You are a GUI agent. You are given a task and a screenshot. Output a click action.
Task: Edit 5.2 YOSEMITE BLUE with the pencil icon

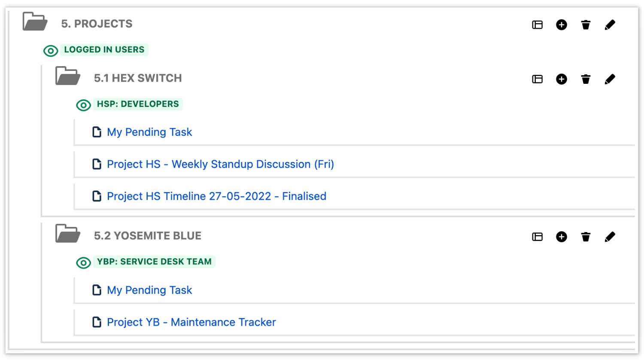coord(610,237)
